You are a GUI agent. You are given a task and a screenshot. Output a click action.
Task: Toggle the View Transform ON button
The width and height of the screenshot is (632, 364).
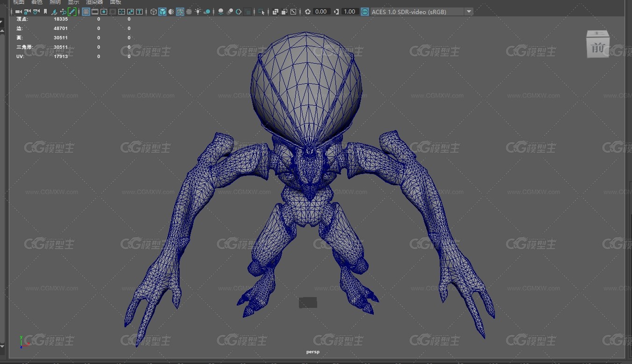pos(365,12)
